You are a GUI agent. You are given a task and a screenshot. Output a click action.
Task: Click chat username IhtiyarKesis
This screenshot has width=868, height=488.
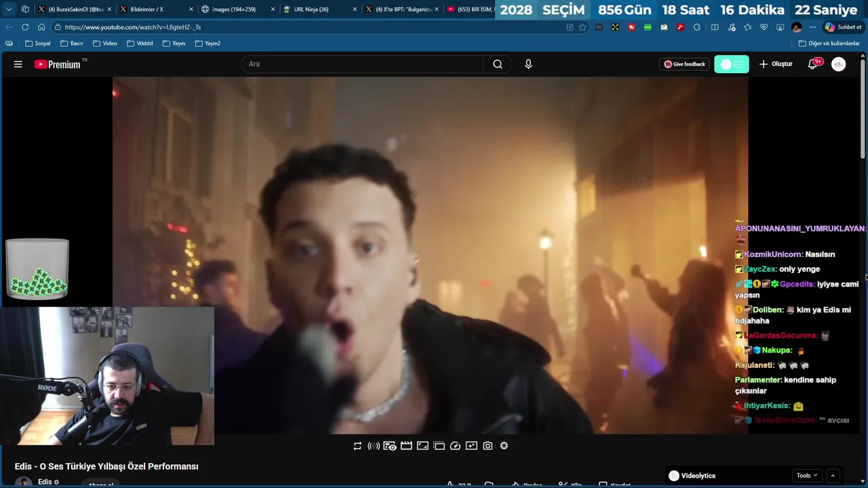point(766,405)
